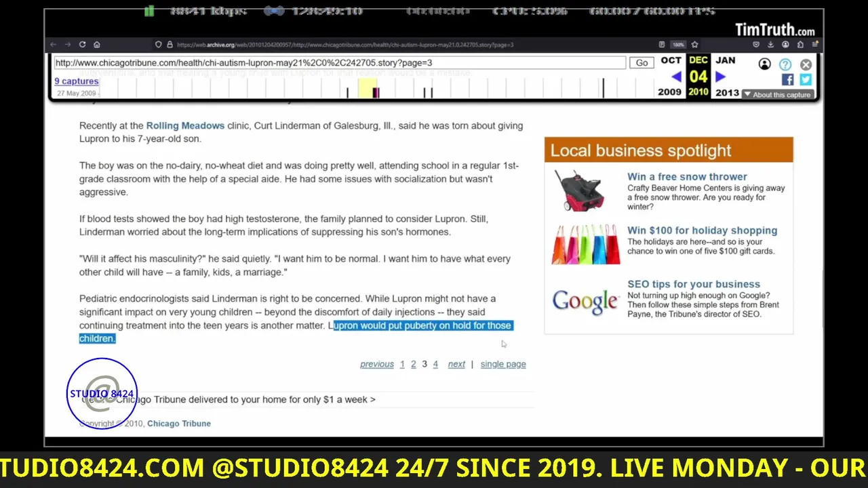The height and width of the screenshot is (488, 868).
Task: Expand About this capture dropdown
Action: 777,95
